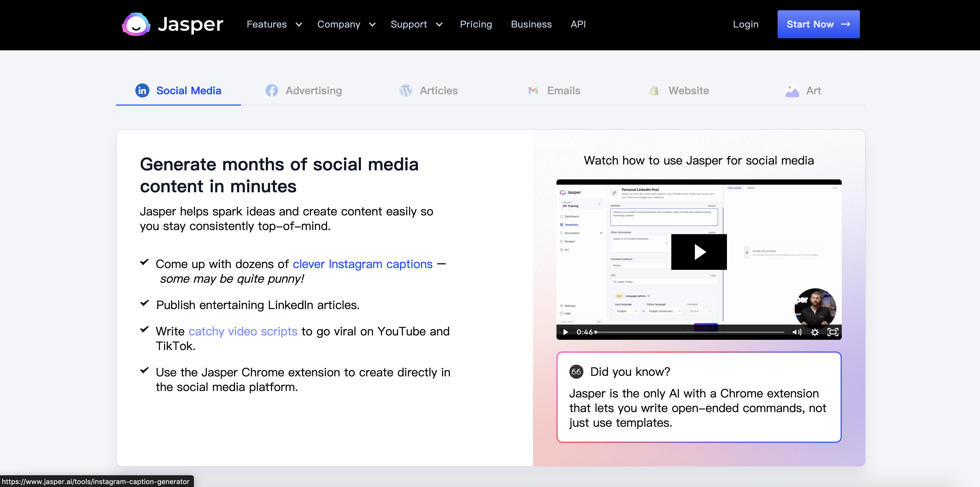
Task: Play video with the large center play button
Action: pyautogui.click(x=699, y=252)
